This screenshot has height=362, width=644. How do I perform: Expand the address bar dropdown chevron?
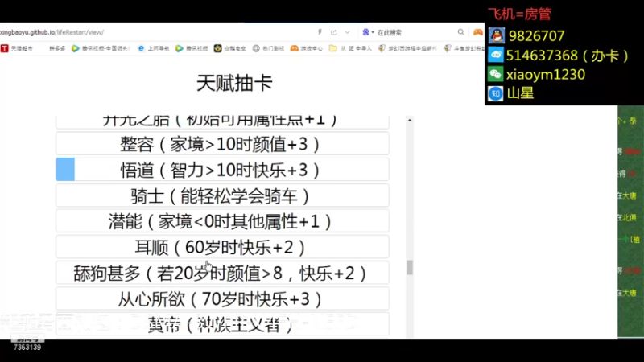347,32
